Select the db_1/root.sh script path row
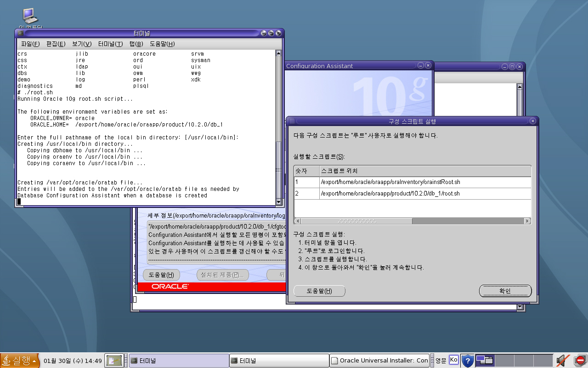Viewport: 588px width, 368px height. [425, 194]
